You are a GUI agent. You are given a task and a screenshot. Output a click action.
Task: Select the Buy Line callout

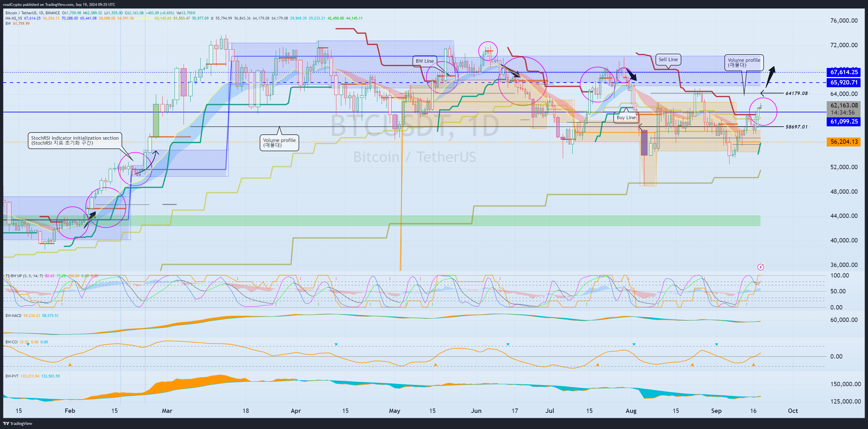point(626,118)
